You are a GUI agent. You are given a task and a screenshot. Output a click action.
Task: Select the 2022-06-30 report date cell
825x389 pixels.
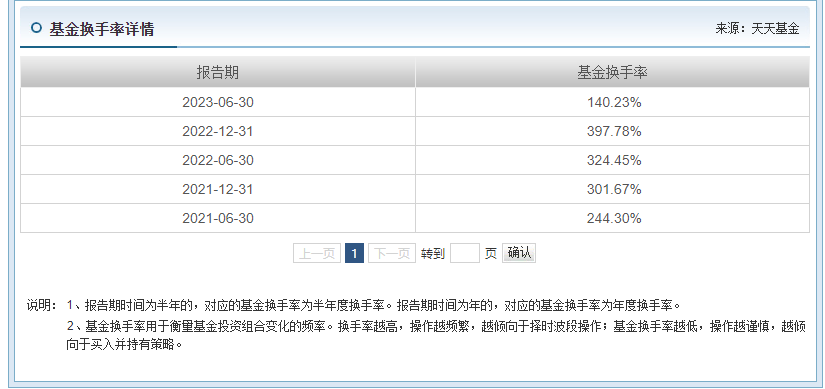click(x=218, y=160)
